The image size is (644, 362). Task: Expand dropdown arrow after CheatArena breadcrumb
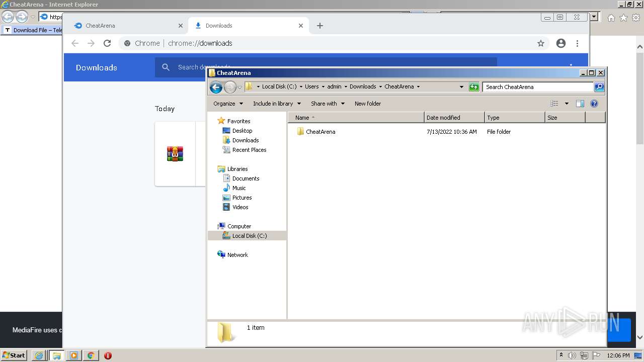pyautogui.click(x=418, y=86)
